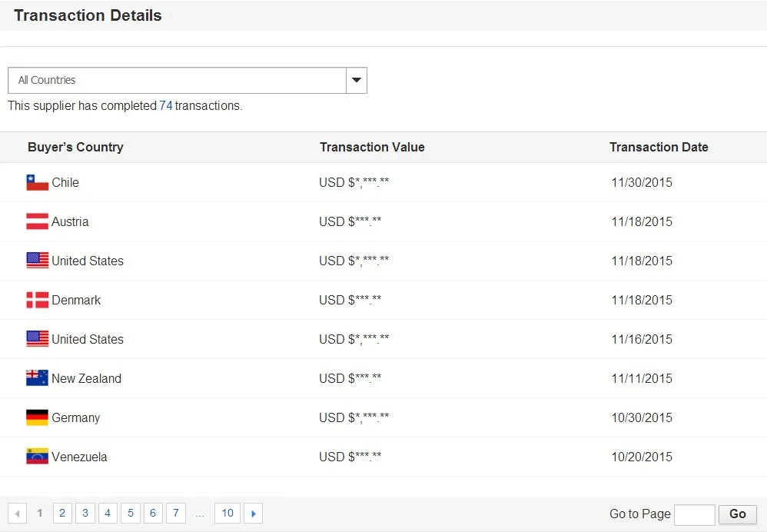Go to the next page arrow
This screenshot has width=767, height=532.
(x=254, y=514)
